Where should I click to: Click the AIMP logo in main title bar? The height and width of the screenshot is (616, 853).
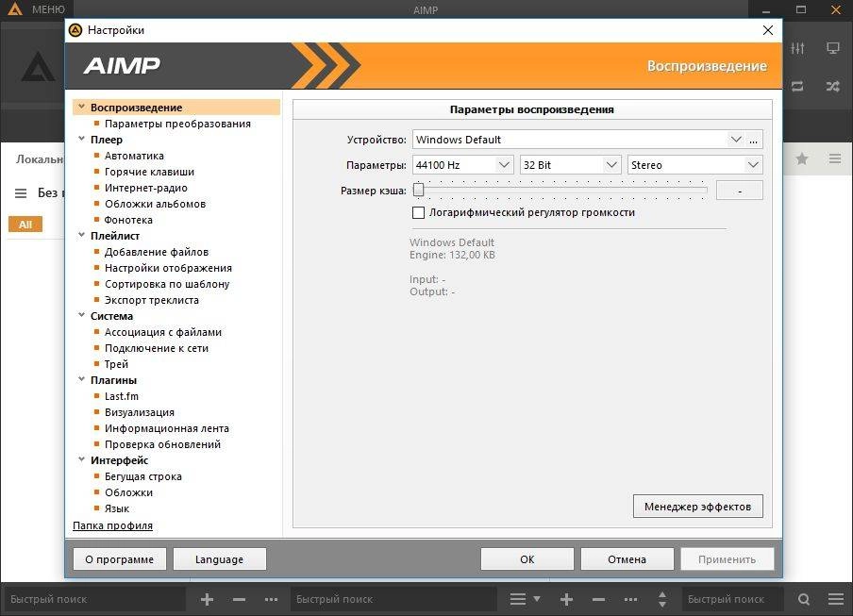[15, 8]
